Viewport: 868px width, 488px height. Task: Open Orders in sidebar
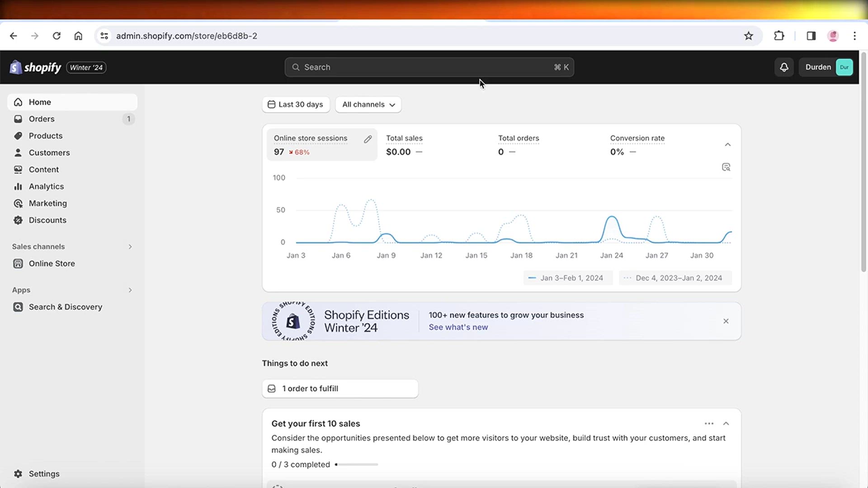[x=72, y=119]
